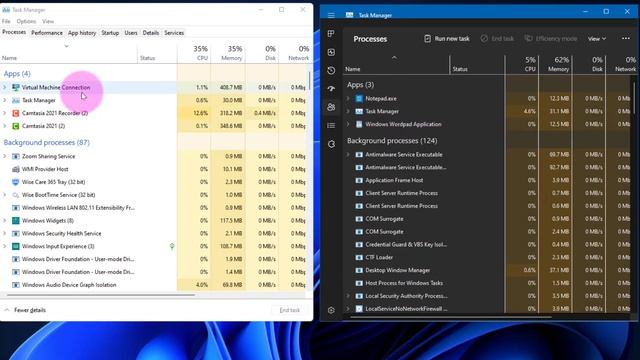Click Virtual Machine Connection app icon

tap(16, 87)
